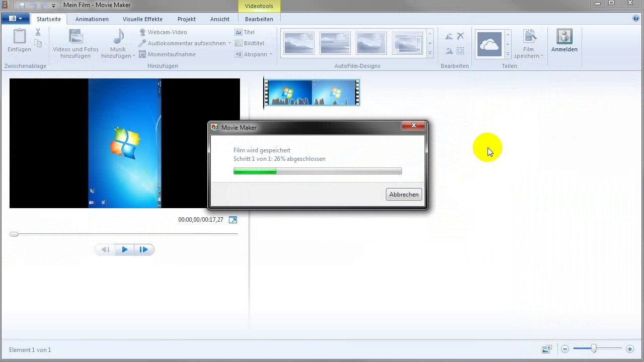This screenshot has width=644, height=362.
Task: Click the 00:00,00/00:17,27 time text
Action: pyautogui.click(x=201, y=220)
